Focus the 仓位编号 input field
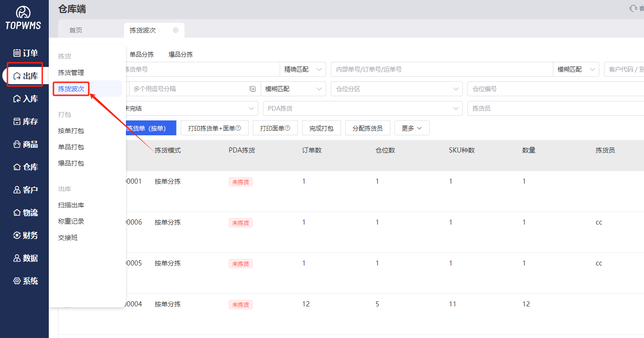 [556, 89]
